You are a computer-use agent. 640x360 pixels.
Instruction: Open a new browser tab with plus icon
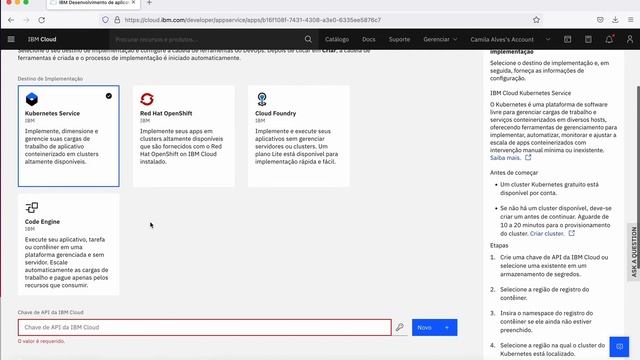click(x=149, y=3)
